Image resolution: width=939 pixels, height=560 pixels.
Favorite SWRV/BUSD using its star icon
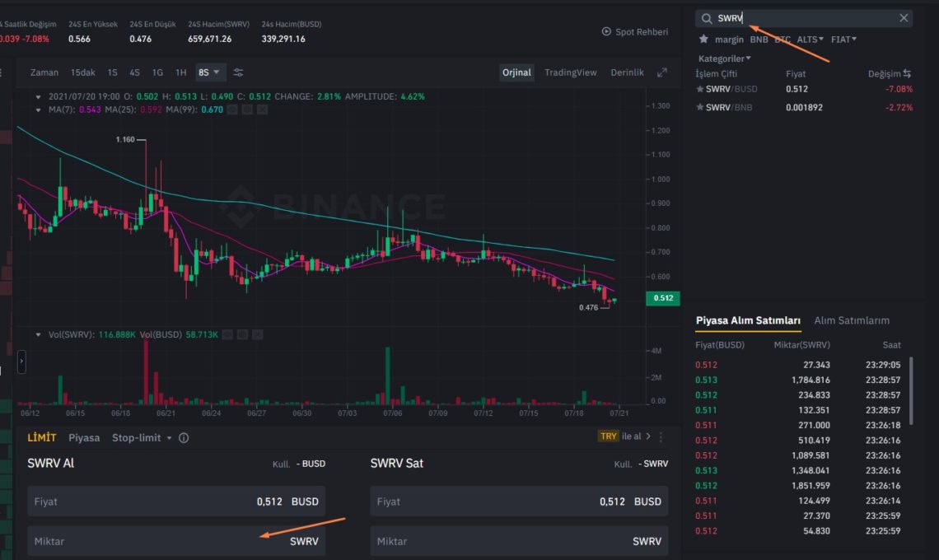coord(702,89)
